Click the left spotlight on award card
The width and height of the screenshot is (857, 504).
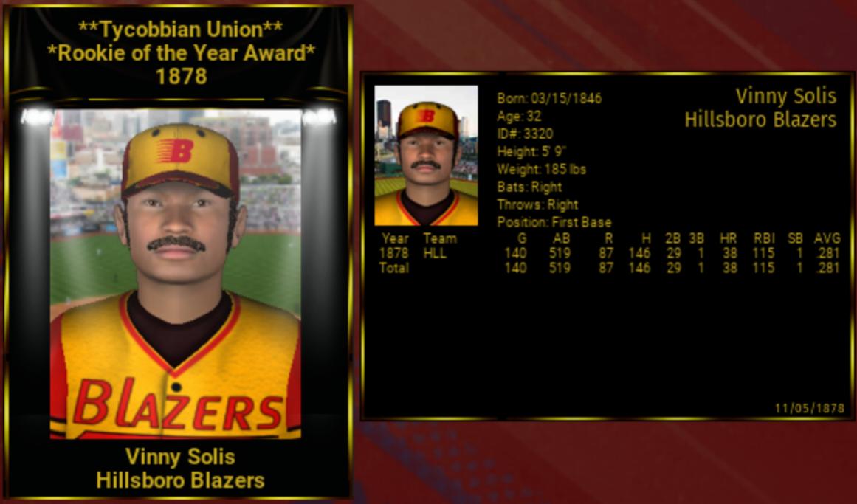(x=37, y=117)
